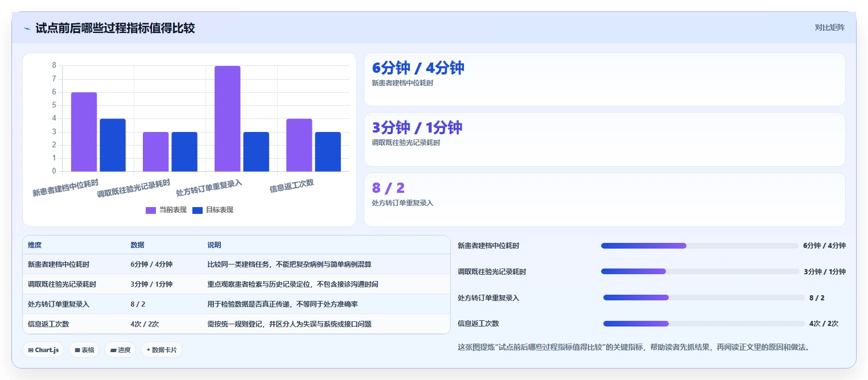Click the panel title 试点前后哪些过程指标值得比较

pyautogui.click(x=115, y=28)
